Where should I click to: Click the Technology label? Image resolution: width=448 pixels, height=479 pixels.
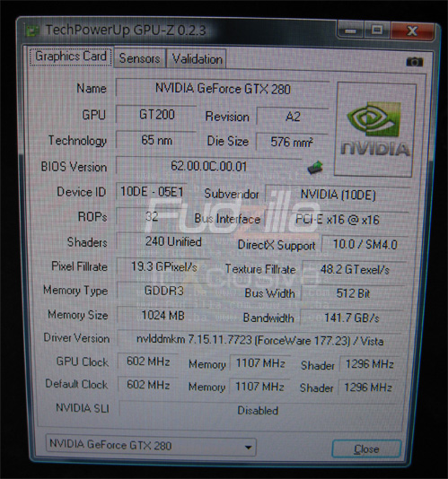pyautogui.click(x=77, y=141)
